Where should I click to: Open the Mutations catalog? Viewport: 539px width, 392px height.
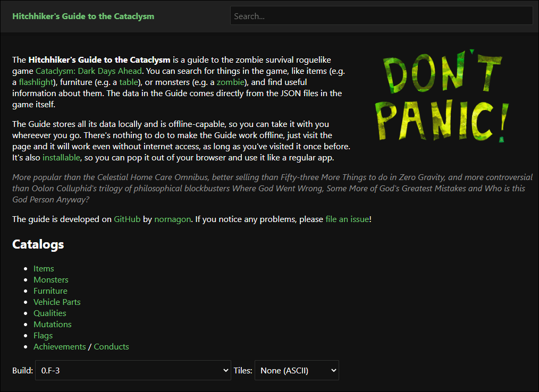pos(52,325)
